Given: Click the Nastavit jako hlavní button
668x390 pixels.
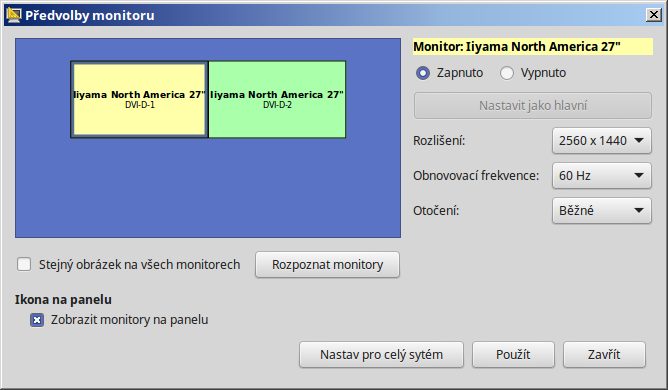Looking at the screenshot, I should [x=533, y=105].
